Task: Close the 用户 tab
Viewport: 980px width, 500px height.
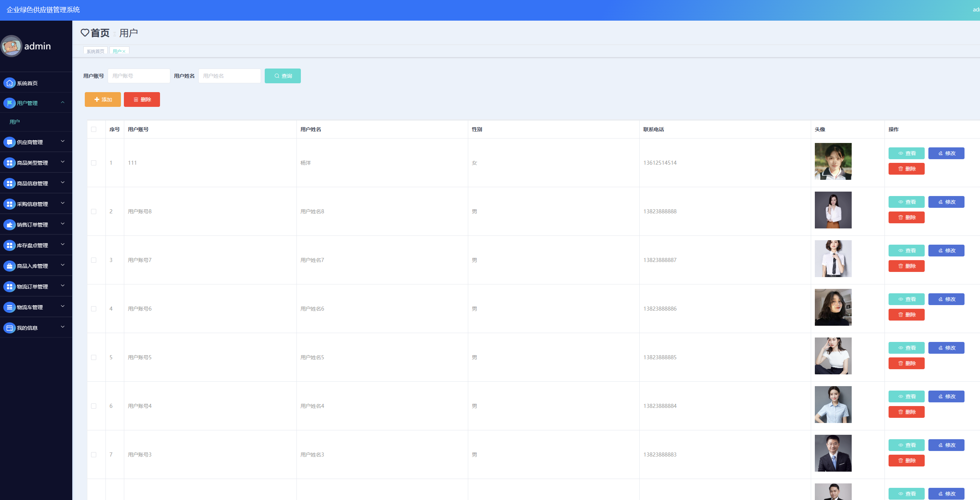Action: 124,52
